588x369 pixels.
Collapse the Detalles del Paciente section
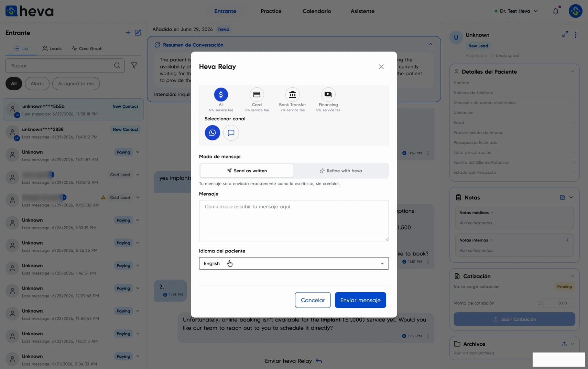click(573, 72)
